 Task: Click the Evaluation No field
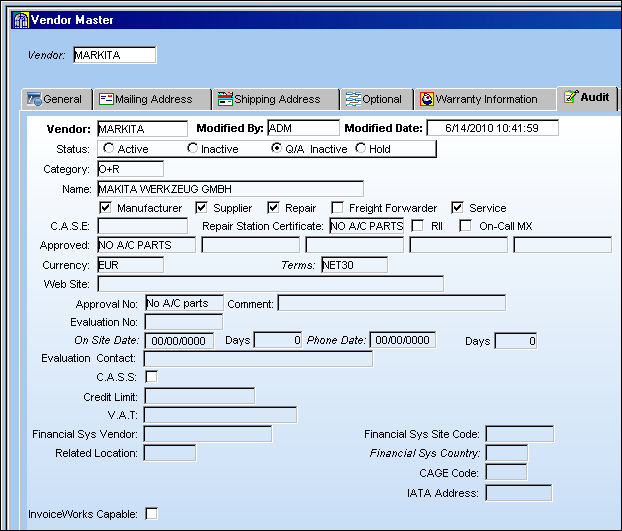(184, 322)
